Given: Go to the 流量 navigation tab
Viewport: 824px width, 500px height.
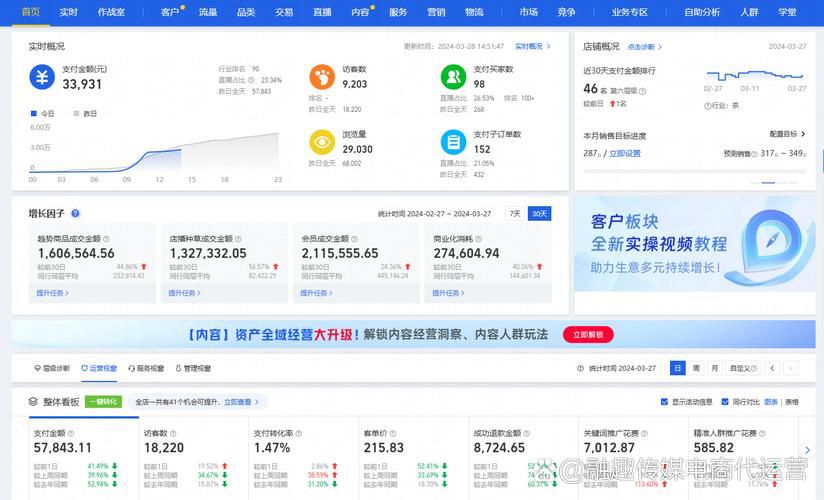Looking at the screenshot, I should (208, 12).
